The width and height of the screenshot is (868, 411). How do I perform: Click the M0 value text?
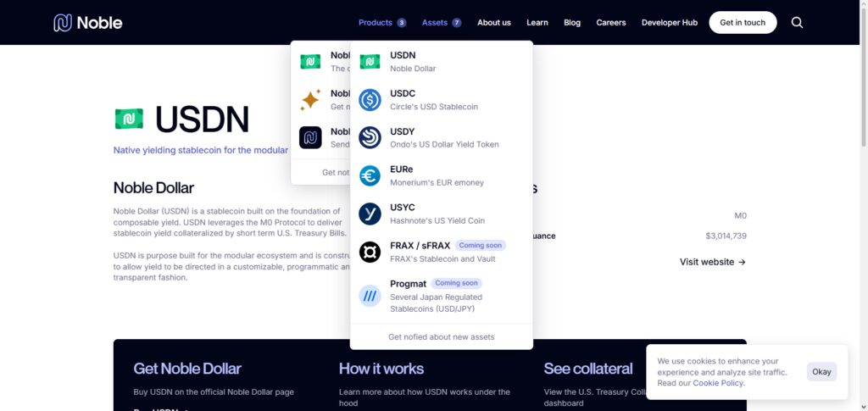[x=740, y=216]
